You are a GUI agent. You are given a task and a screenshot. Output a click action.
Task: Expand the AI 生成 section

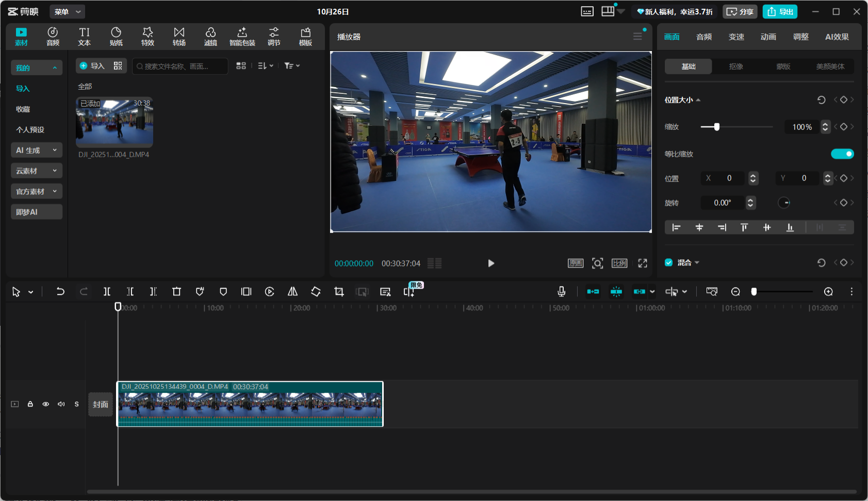(36, 150)
